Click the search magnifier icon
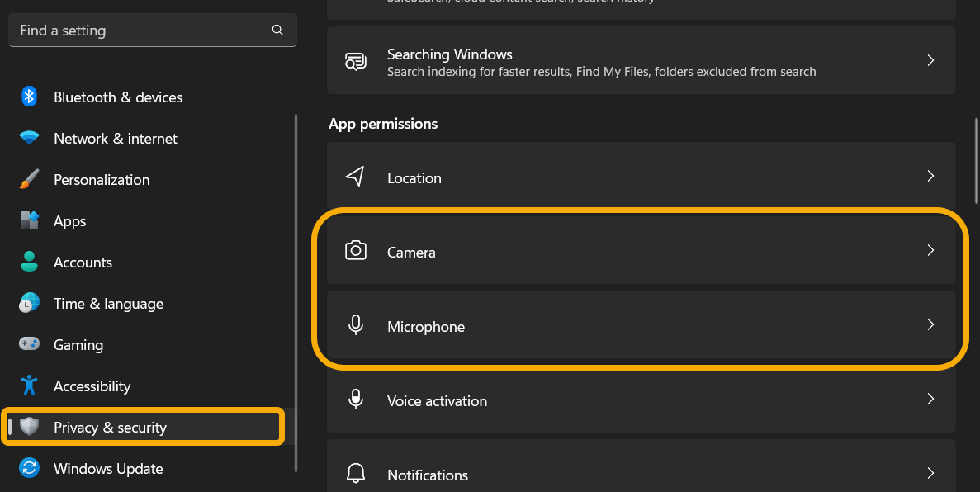This screenshot has height=492, width=980. click(277, 30)
